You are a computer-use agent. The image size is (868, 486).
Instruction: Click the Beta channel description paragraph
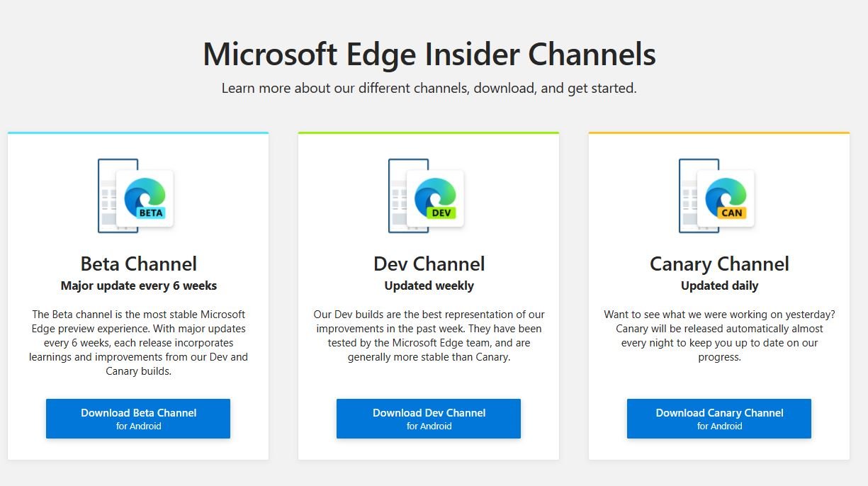pos(138,343)
